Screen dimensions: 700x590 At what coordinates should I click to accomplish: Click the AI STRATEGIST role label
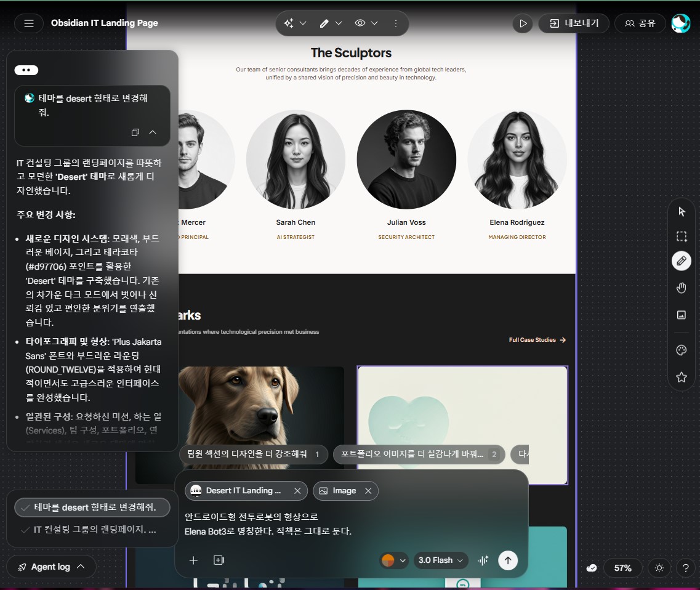[x=296, y=237]
